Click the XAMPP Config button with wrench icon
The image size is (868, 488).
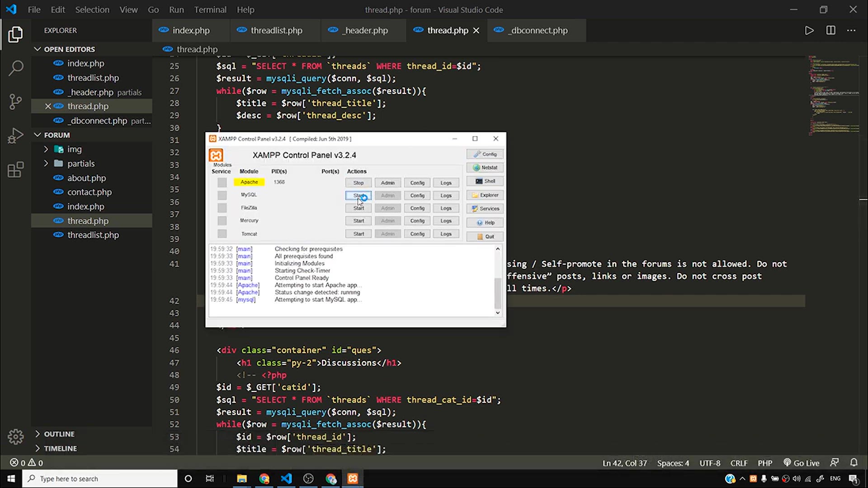point(485,154)
